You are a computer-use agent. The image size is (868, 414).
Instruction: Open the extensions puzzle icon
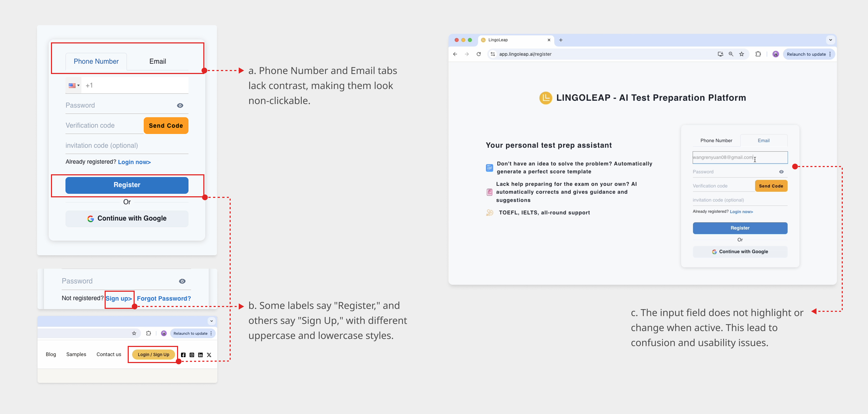758,54
